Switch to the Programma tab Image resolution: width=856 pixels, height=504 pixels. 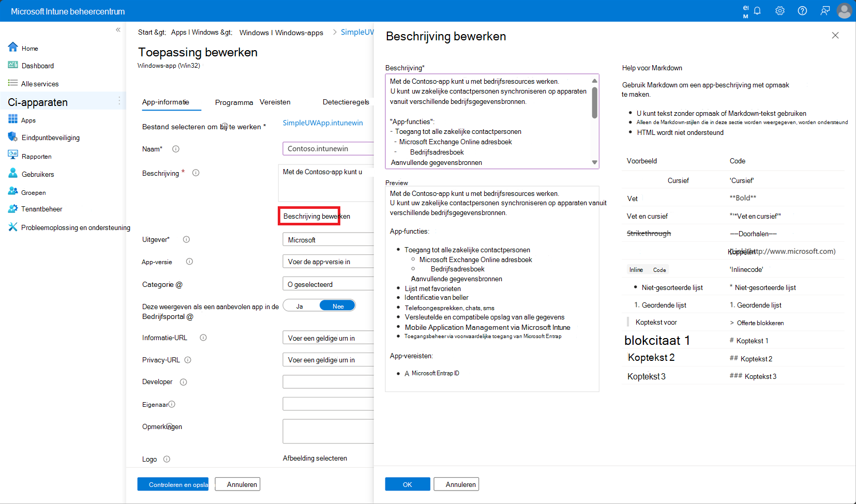point(234,102)
